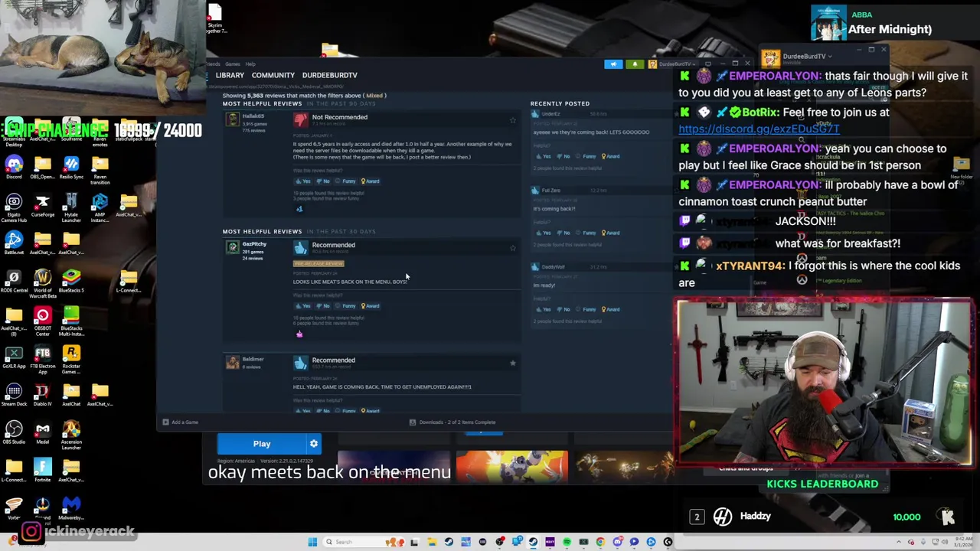Screen dimensions: 980x551
Task: Vote No on Full Zero's recent review
Action: coord(564,233)
